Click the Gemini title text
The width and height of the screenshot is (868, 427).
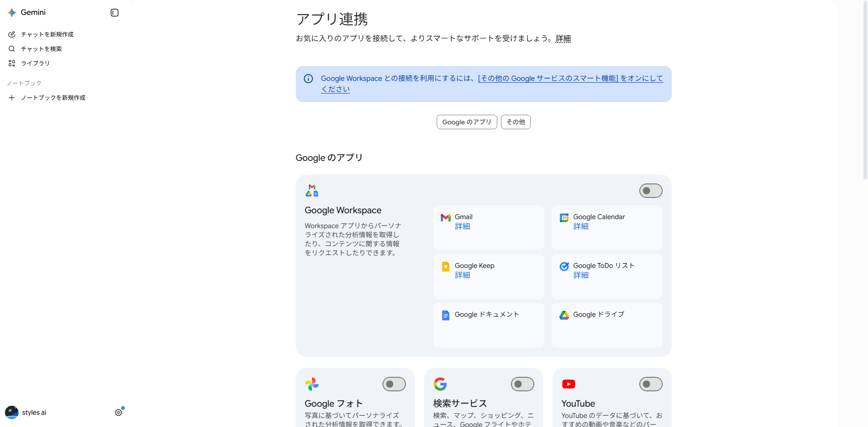click(33, 13)
